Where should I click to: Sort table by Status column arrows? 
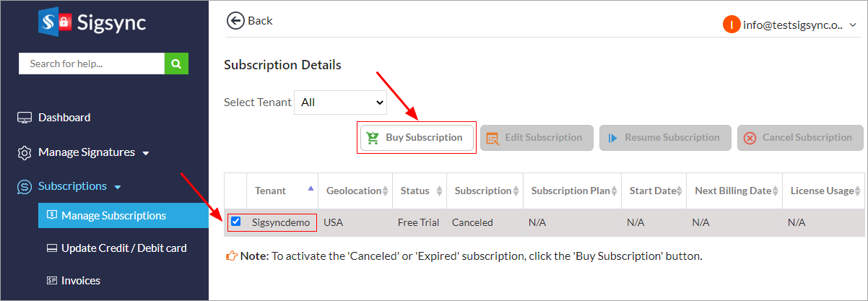[x=438, y=191]
